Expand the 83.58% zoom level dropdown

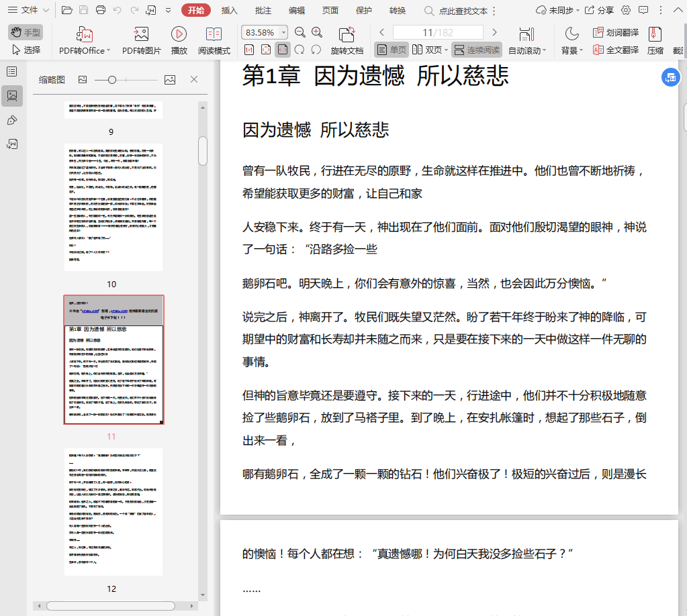coord(283,32)
